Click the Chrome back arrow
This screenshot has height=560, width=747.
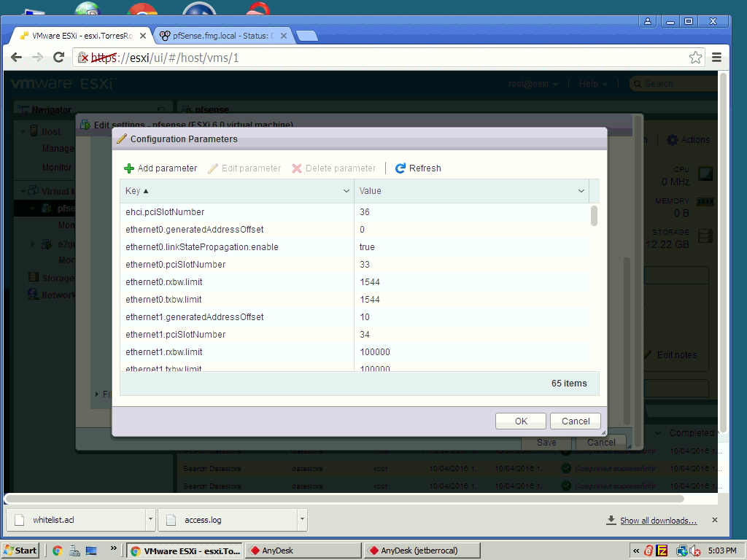(x=17, y=58)
